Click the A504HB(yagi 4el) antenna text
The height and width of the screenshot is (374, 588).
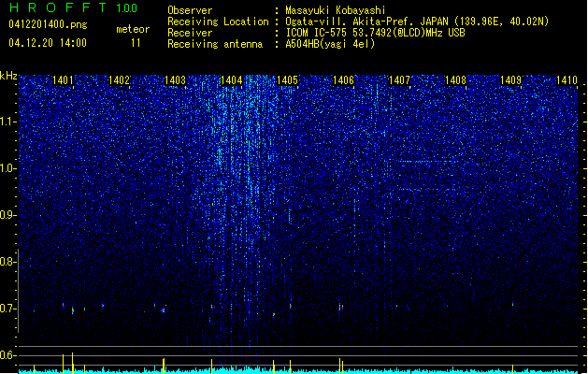(x=330, y=44)
